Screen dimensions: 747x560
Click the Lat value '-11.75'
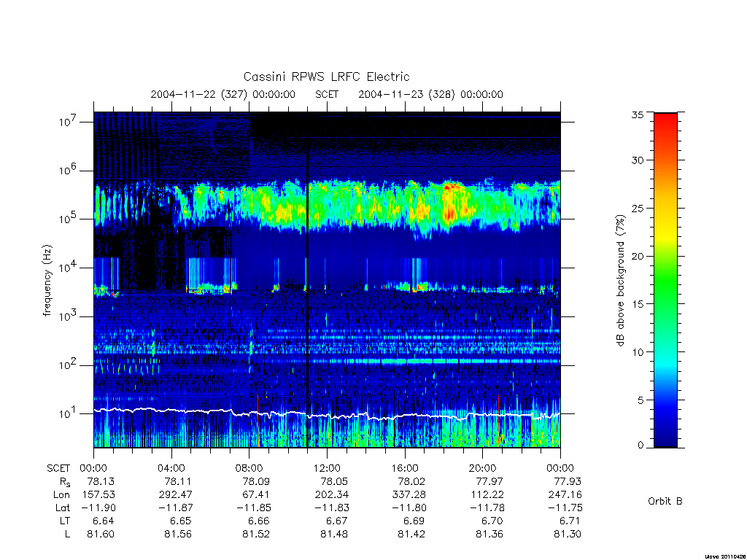click(x=565, y=507)
